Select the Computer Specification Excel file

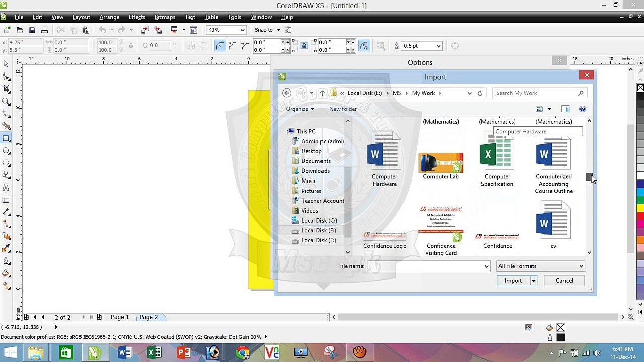tap(497, 160)
